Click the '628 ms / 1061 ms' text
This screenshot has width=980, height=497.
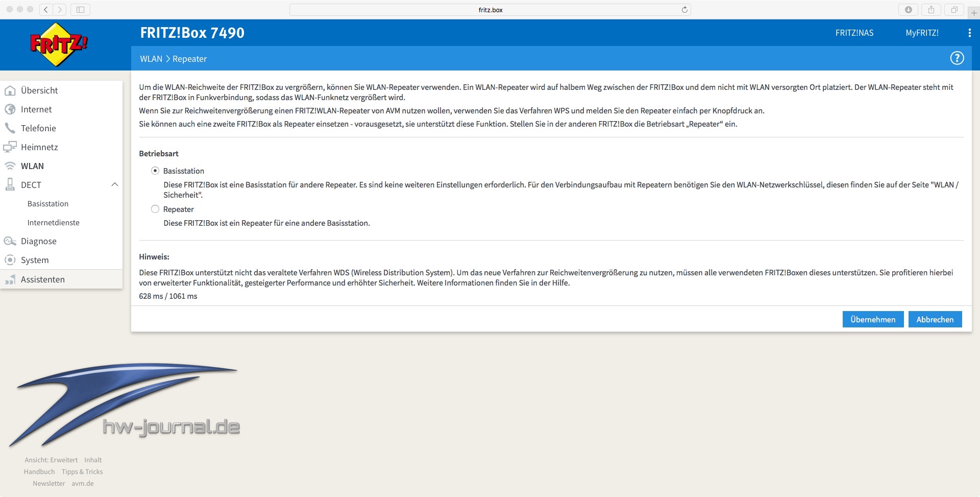point(168,296)
